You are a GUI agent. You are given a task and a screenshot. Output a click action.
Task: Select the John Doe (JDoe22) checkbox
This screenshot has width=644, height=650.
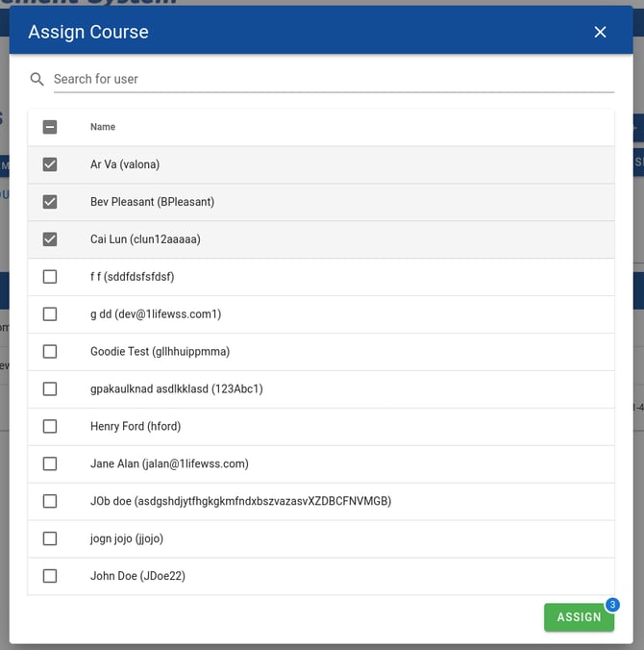50,576
